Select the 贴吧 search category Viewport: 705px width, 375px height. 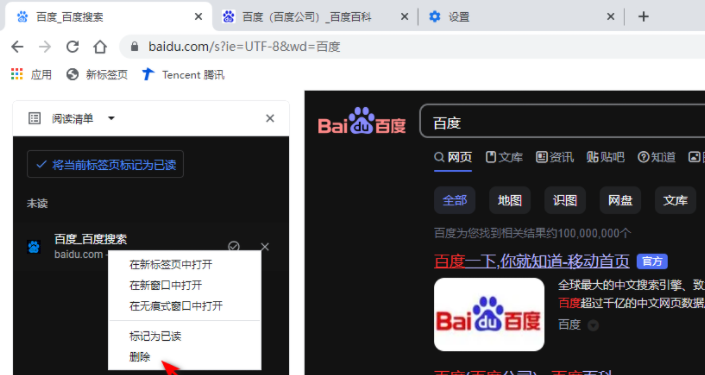pyautogui.click(x=606, y=157)
